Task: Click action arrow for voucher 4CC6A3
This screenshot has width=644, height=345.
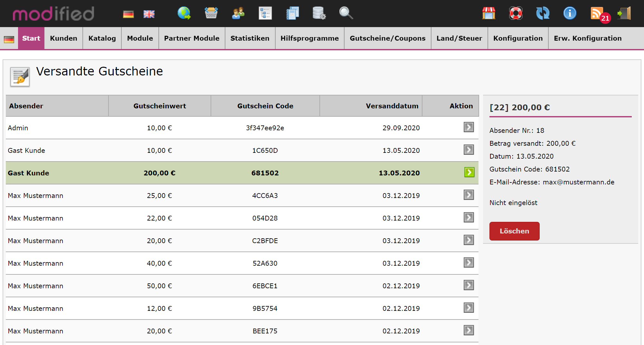Action: pyautogui.click(x=469, y=195)
